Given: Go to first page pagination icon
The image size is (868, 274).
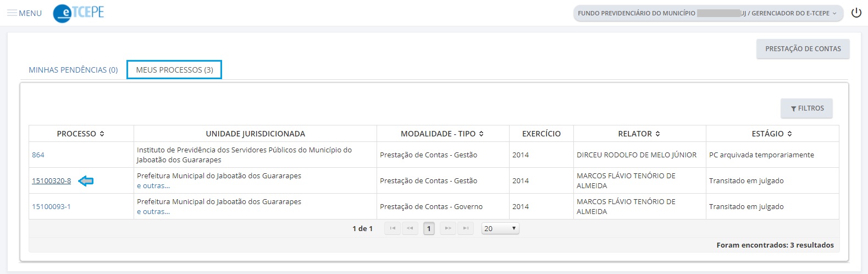Looking at the screenshot, I should [392, 228].
